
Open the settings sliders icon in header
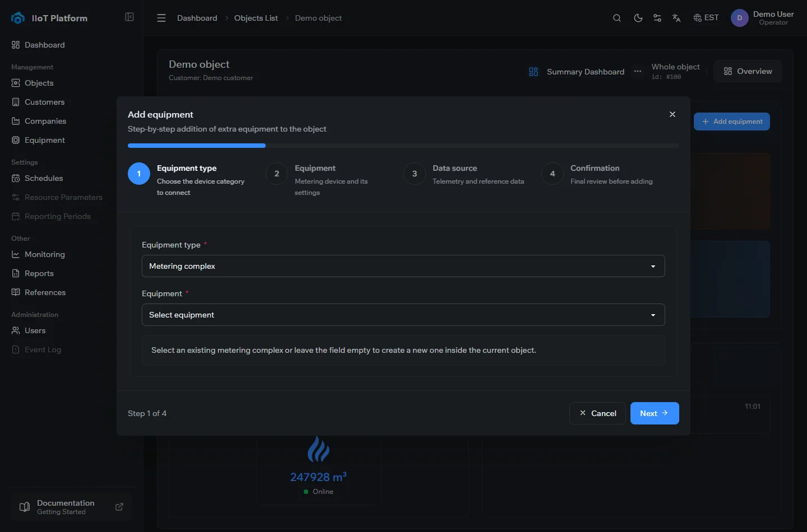[x=657, y=18]
